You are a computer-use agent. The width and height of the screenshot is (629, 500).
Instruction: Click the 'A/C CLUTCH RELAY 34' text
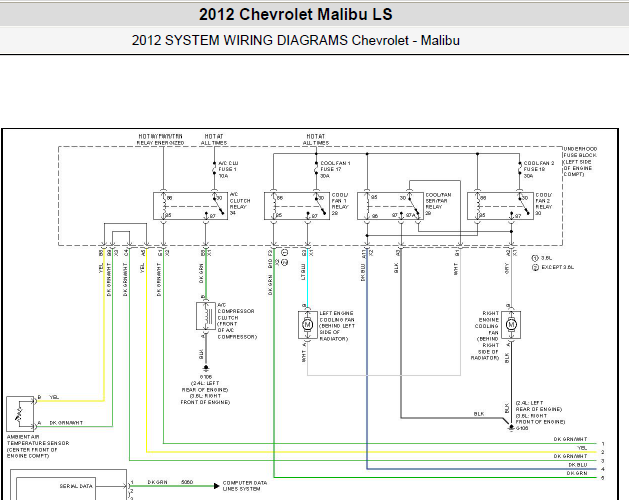pos(240,203)
